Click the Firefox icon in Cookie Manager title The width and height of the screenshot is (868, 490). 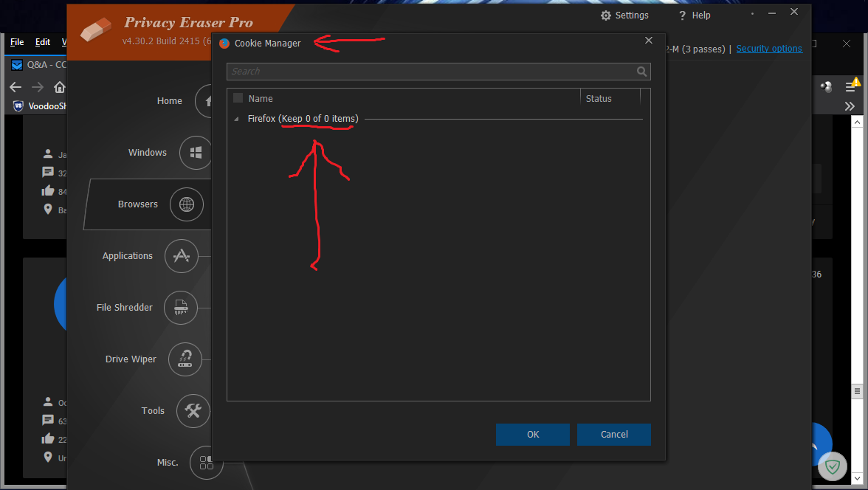[x=224, y=44]
